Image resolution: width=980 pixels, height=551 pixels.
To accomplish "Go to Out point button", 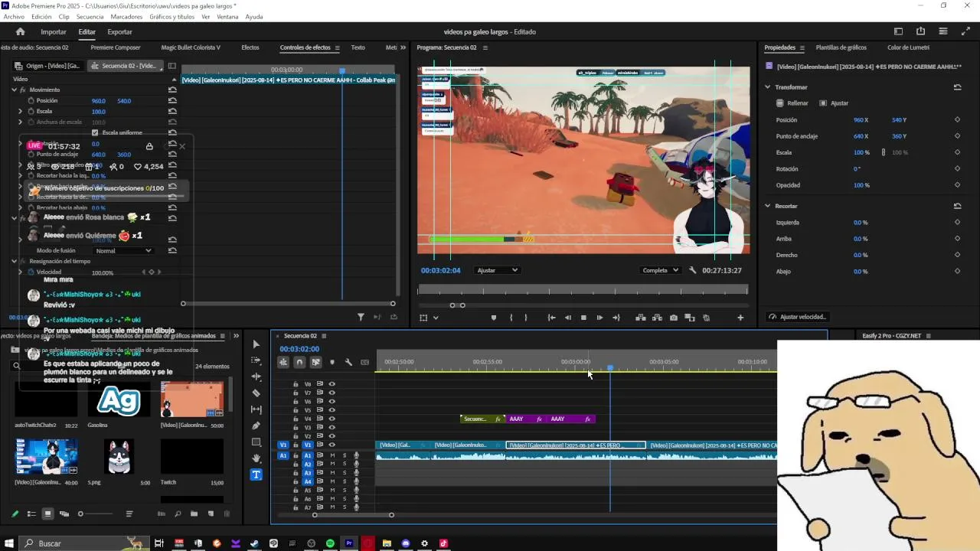I will 616,318.
